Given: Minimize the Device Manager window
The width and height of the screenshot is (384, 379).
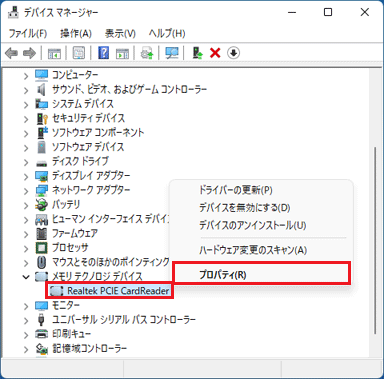Looking at the screenshot, I should 292,12.
